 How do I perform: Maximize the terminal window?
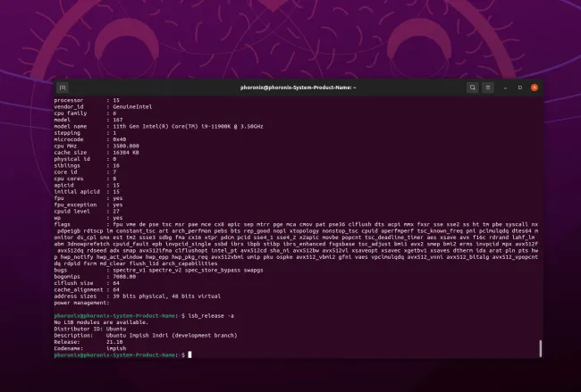tap(520, 88)
